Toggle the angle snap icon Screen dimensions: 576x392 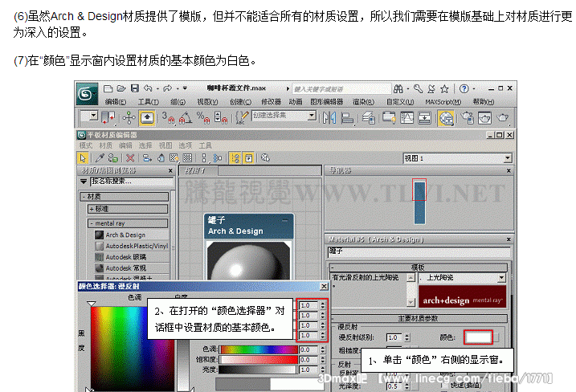pos(186,117)
